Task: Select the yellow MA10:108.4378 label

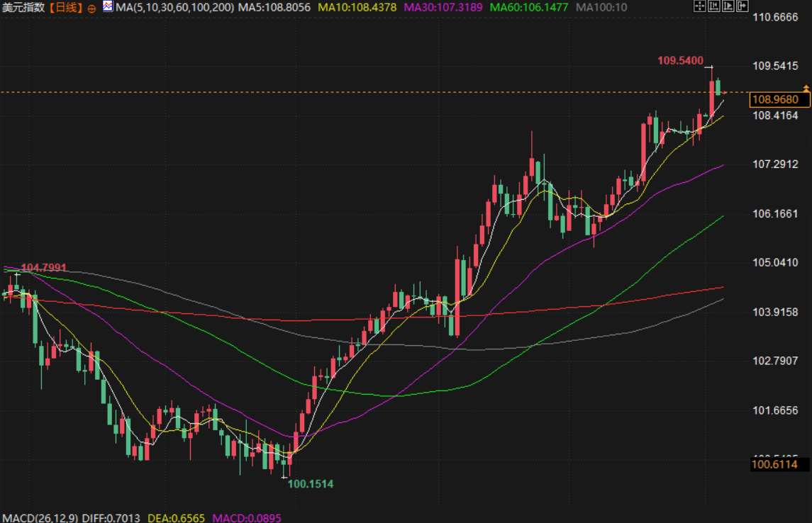Action: click(358, 8)
